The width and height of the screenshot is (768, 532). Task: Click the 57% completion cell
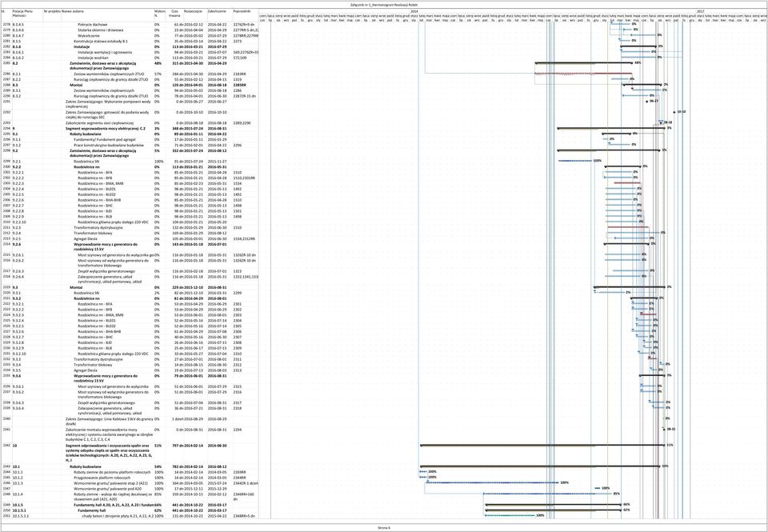158,74
